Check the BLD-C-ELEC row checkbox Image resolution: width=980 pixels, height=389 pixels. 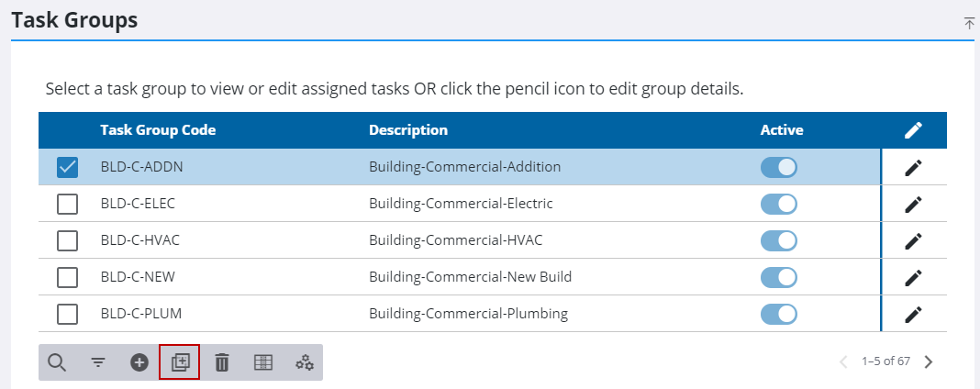click(68, 204)
